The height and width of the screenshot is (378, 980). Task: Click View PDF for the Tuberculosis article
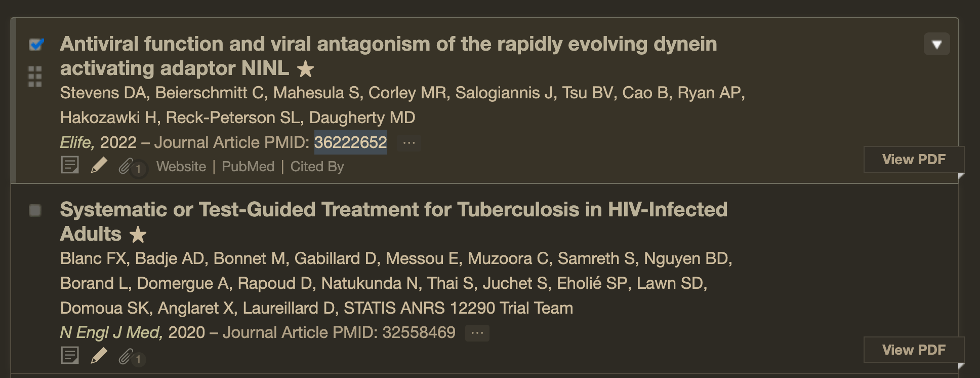point(914,350)
